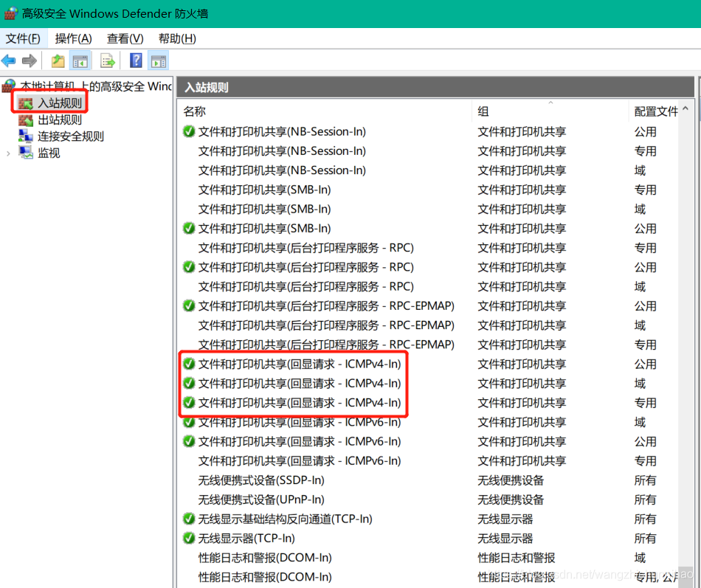Go forward with the gray right arrow
The height and width of the screenshot is (588, 701).
[x=30, y=60]
